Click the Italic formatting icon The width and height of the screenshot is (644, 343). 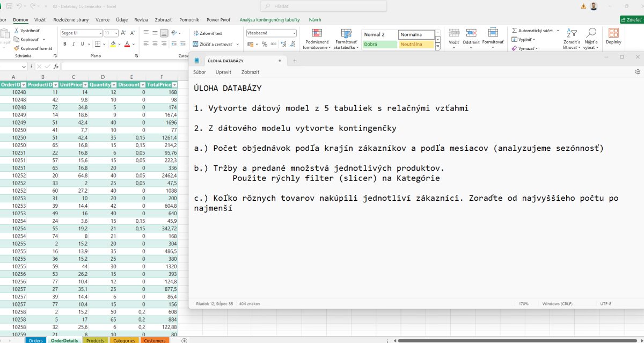pyautogui.click(x=74, y=44)
